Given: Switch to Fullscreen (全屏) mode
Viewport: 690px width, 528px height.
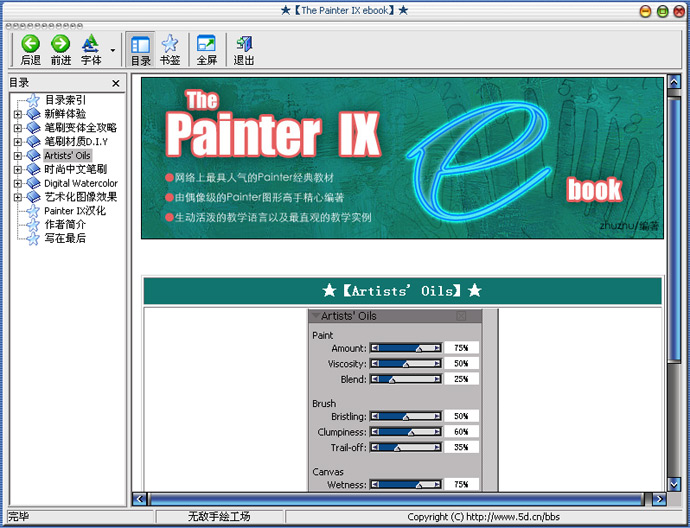Looking at the screenshot, I should 206,49.
